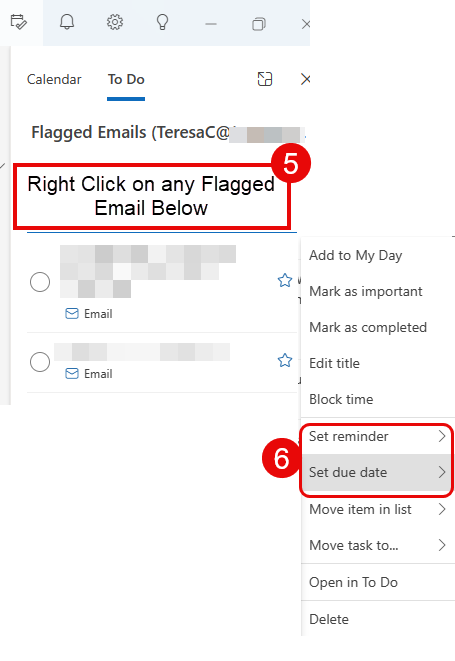Expand the Set due date submenu
This screenshot has width=455, height=661.
(378, 473)
